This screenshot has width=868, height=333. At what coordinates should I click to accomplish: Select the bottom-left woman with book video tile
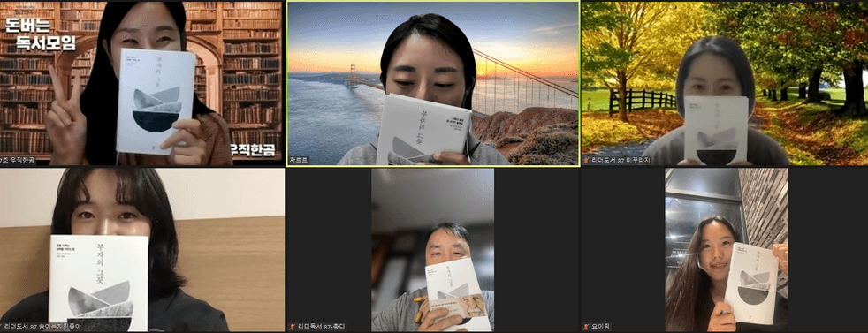click(x=142, y=250)
